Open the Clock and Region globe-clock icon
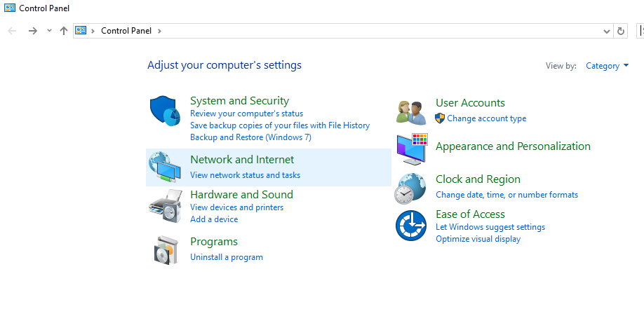 click(410, 188)
